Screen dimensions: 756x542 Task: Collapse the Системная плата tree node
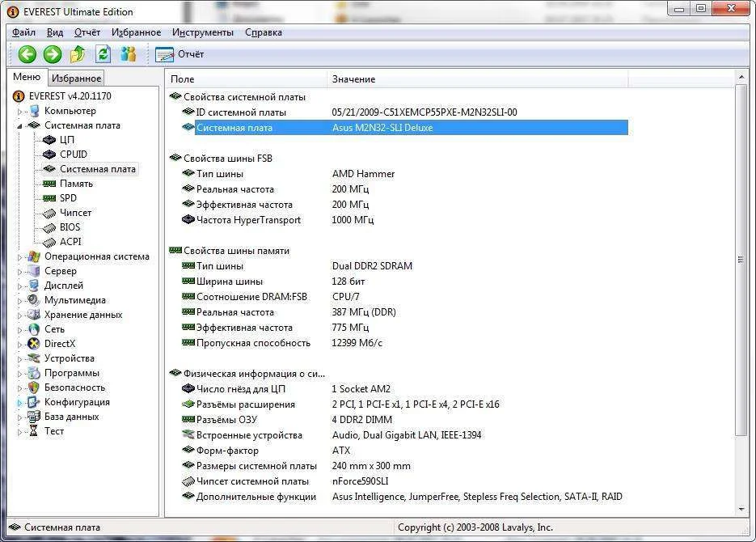(x=19, y=126)
